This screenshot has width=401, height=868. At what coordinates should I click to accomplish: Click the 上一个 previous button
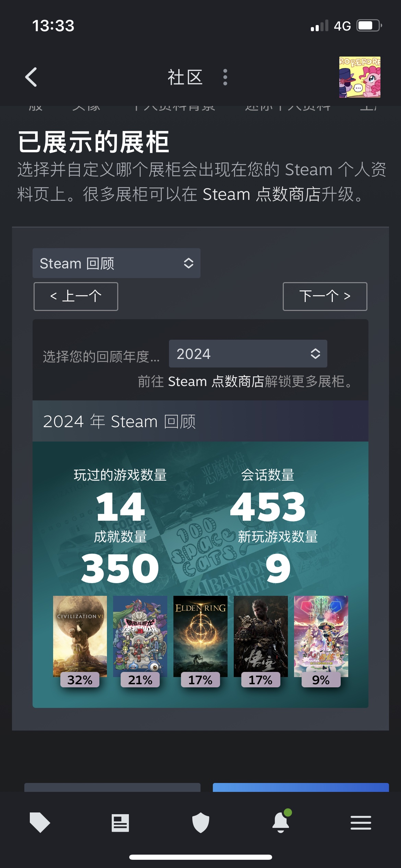[76, 297]
